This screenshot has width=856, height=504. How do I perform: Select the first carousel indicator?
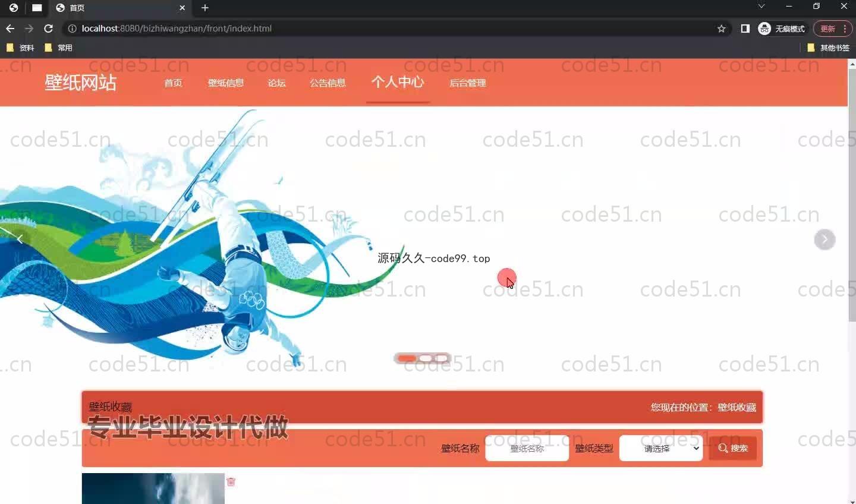point(407,358)
